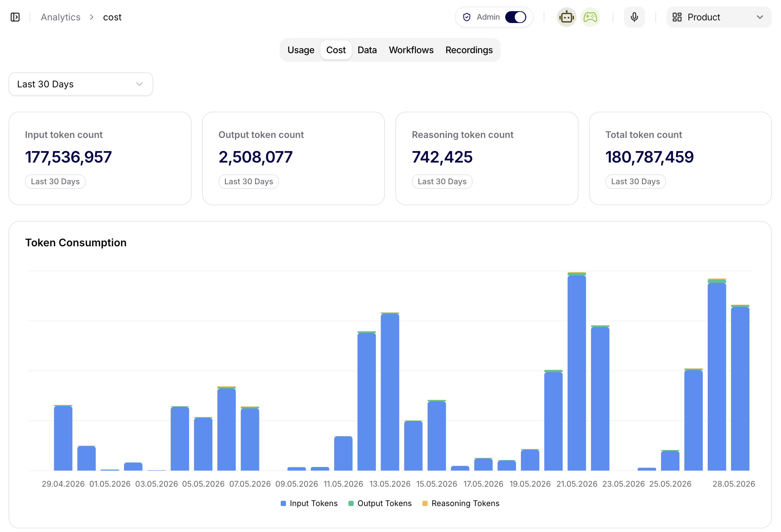Click Last 30 Days badge under Total token count

click(x=635, y=182)
